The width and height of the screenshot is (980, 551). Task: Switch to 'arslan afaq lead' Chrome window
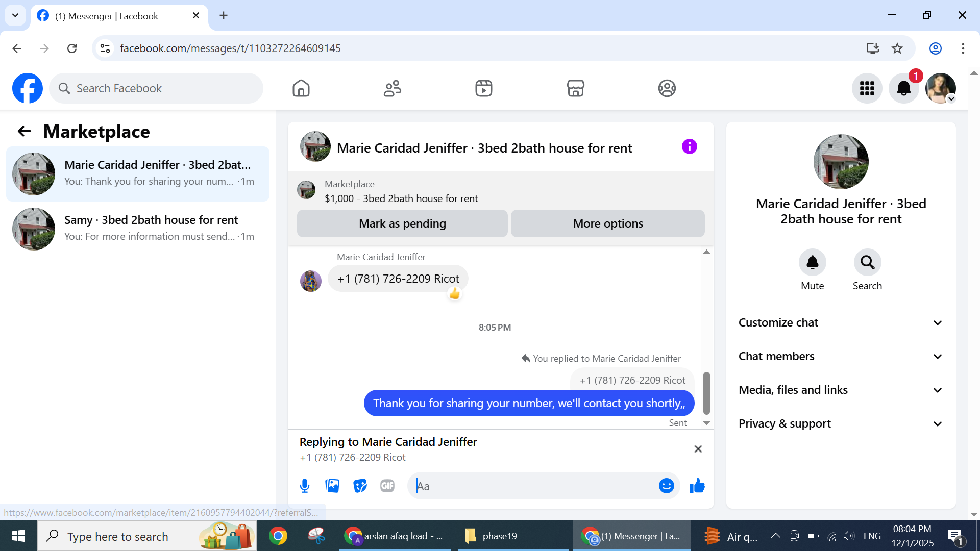tap(394, 536)
